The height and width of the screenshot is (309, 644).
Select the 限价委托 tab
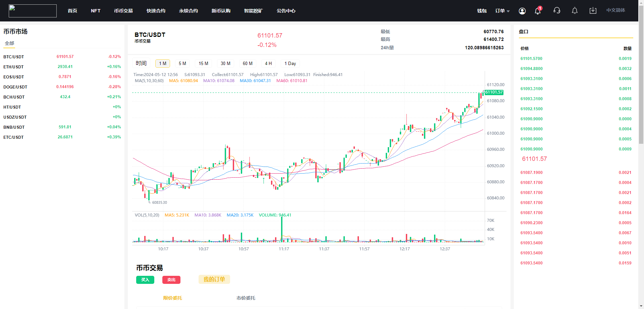click(x=173, y=298)
